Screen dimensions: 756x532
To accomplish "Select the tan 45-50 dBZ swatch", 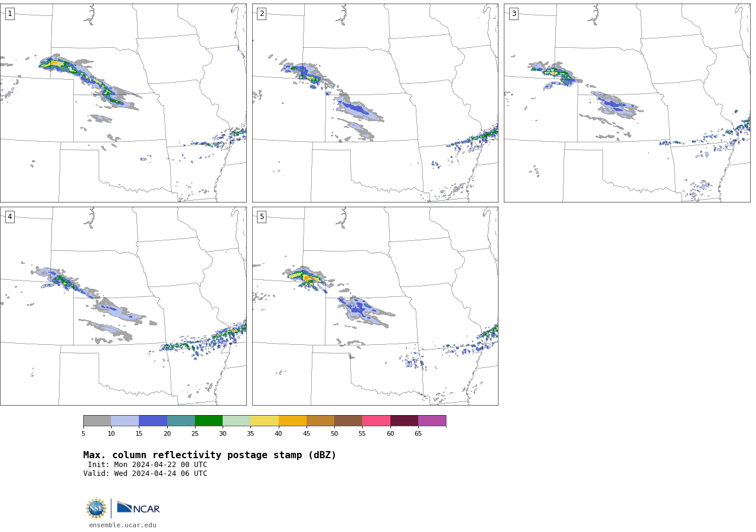I will [x=320, y=420].
